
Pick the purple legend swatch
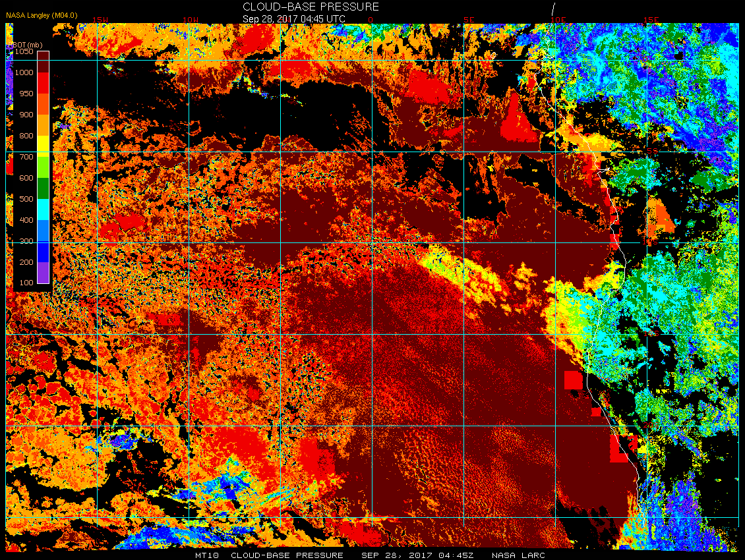coord(44,272)
